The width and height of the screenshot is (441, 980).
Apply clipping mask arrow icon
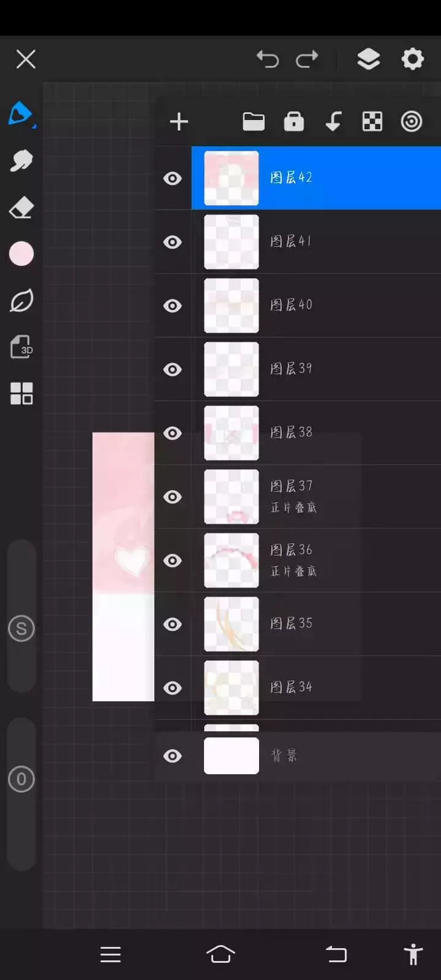coord(333,121)
